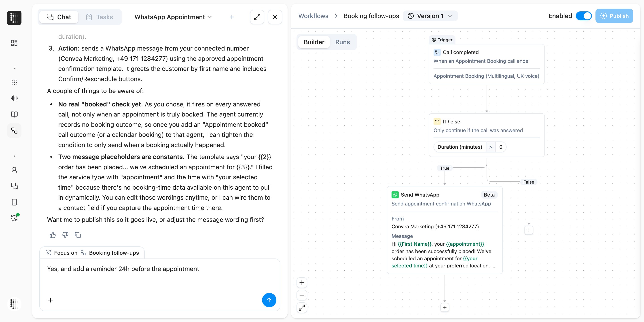Click the {{First Name}} placeholder in the message
This screenshot has width=644, height=322.
click(x=415, y=244)
